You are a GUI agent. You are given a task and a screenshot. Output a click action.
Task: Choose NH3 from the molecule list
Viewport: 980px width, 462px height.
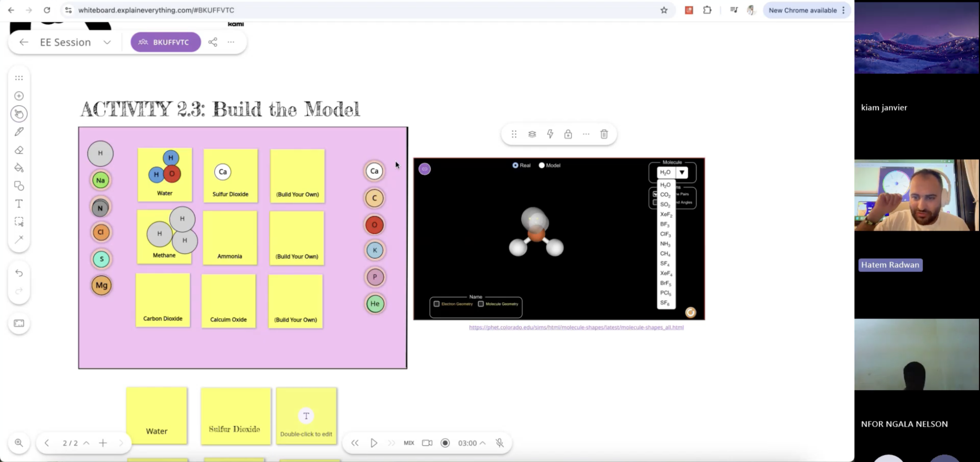click(665, 244)
